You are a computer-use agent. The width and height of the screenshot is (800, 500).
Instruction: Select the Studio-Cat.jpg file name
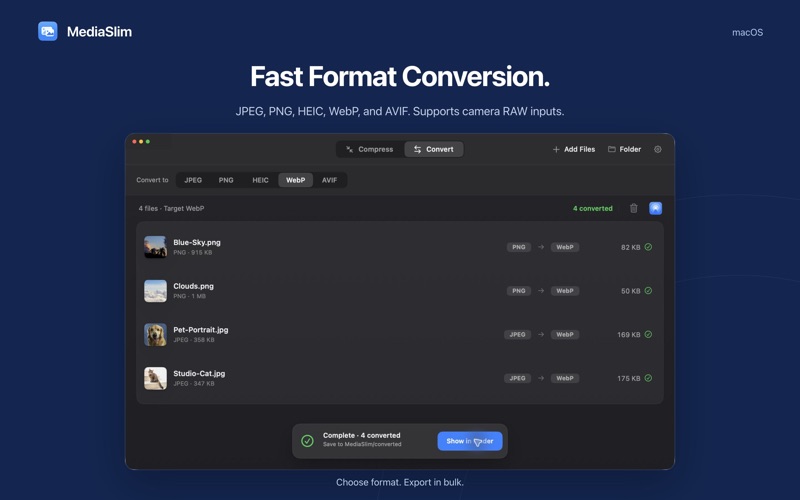(199, 373)
